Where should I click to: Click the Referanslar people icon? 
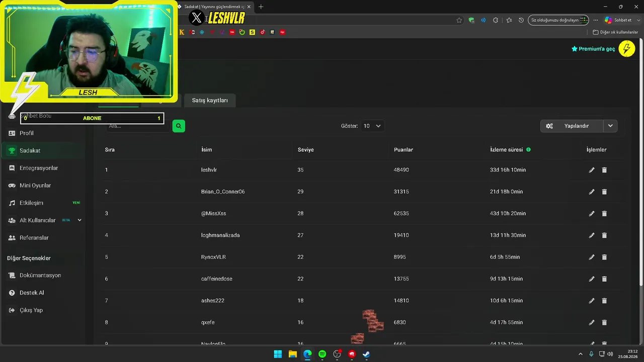click(12, 238)
